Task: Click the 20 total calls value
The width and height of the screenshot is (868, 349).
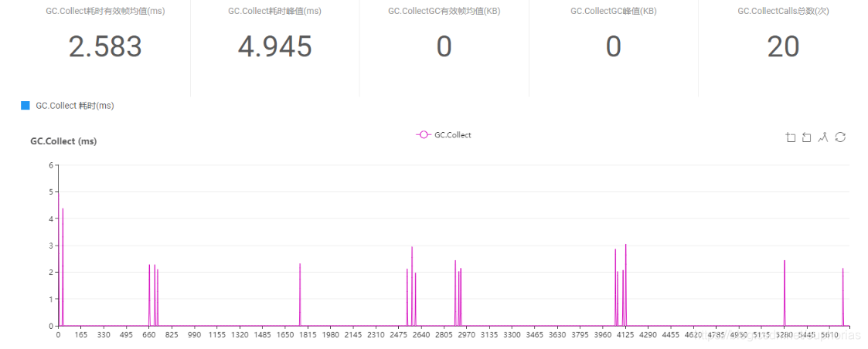Action: tap(783, 46)
